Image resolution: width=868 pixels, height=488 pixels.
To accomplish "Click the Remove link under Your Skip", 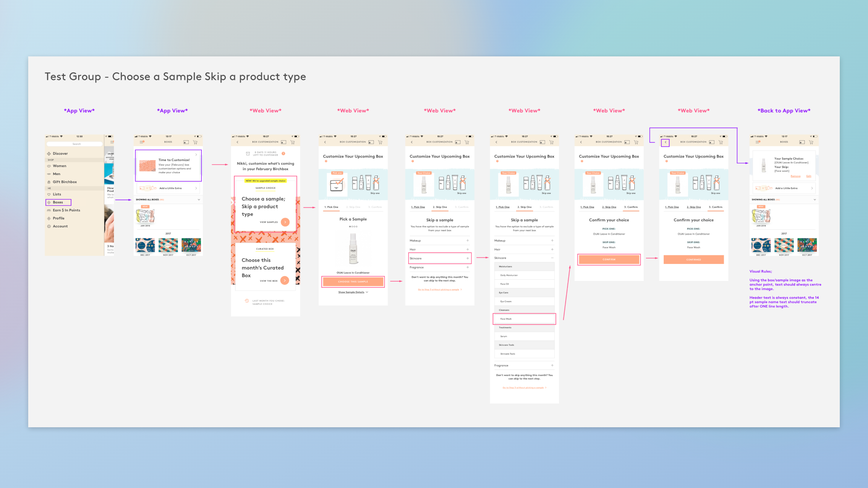I will point(795,176).
